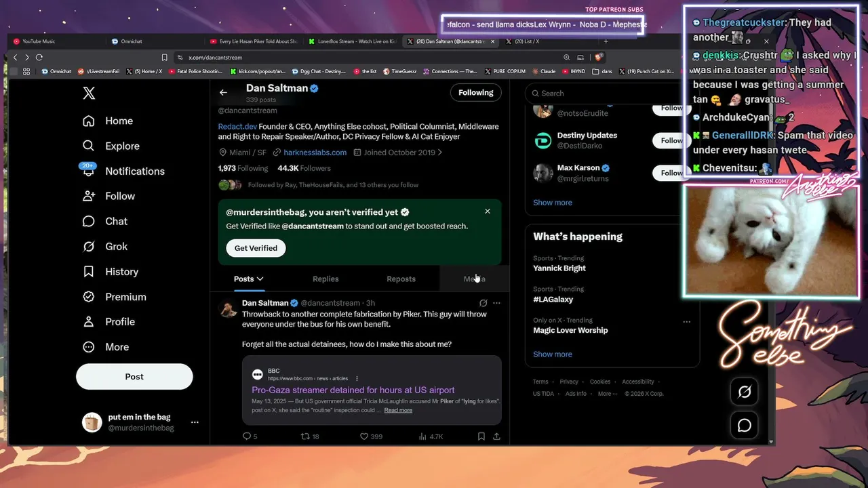The height and width of the screenshot is (488, 868).
Task: Expand the Joined October 2019 chevron
Action: (x=440, y=152)
